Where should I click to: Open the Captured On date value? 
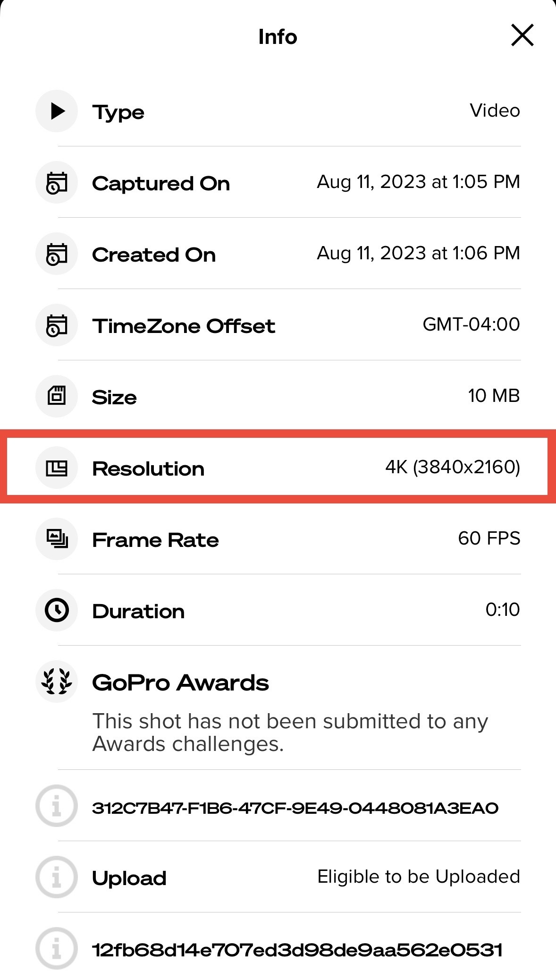coord(418,181)
